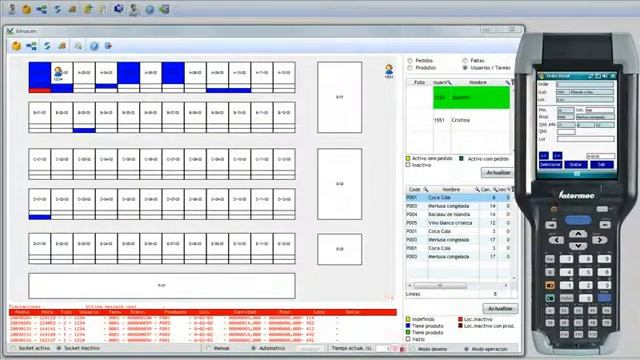This screenshot has width=640, height=360.
Task: Choose the Automatico update mode radio
Action: 253,348
